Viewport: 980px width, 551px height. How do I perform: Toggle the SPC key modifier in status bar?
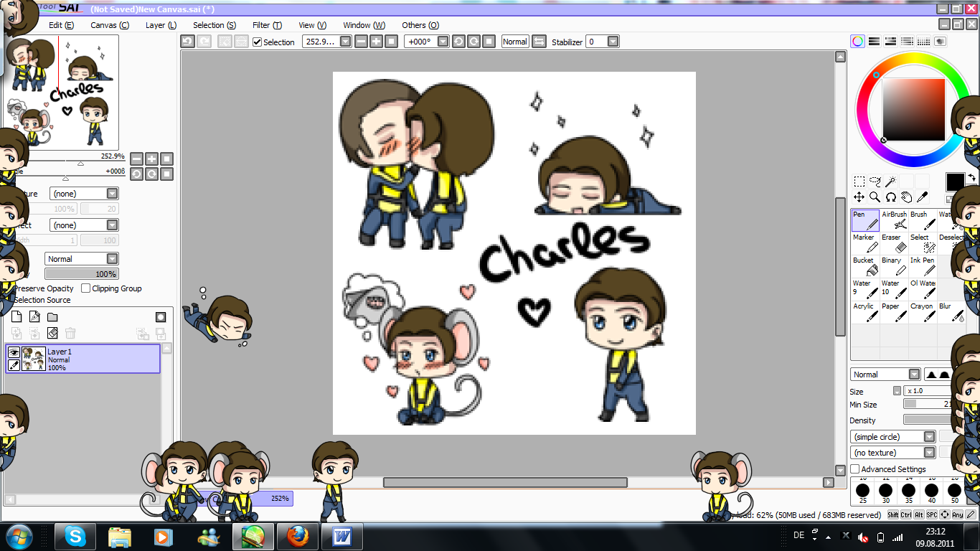click(x=932, y=514)
